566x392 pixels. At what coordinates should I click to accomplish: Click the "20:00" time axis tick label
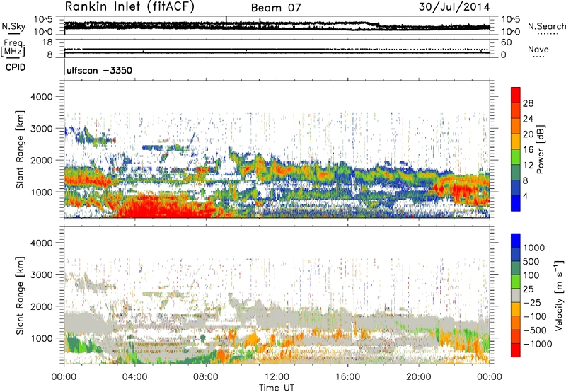[x=419, y=377]
